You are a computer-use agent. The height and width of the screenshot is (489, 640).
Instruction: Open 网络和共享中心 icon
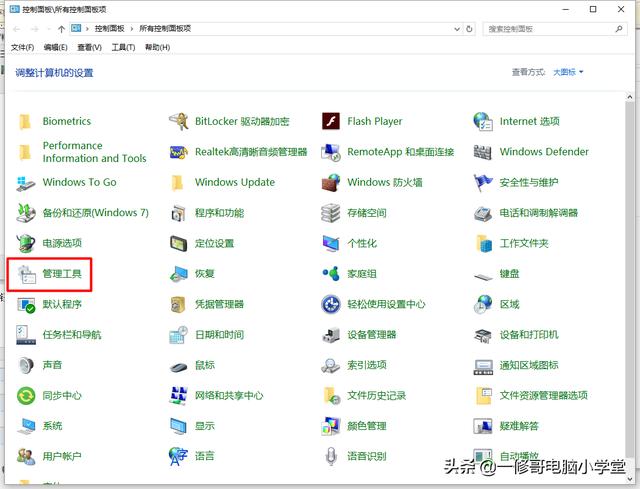coord(178,396)
